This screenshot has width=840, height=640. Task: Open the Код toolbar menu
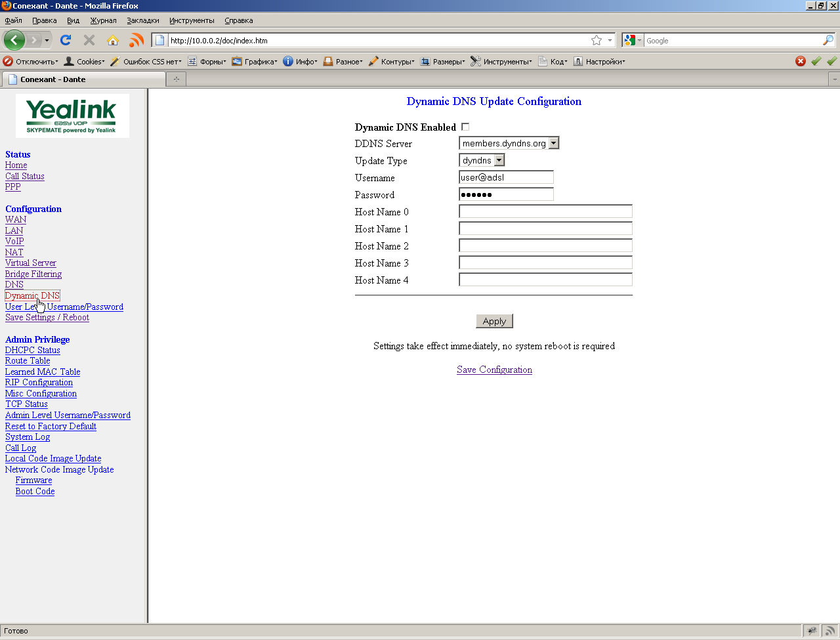pyautogui.click(x=553, y=61)
